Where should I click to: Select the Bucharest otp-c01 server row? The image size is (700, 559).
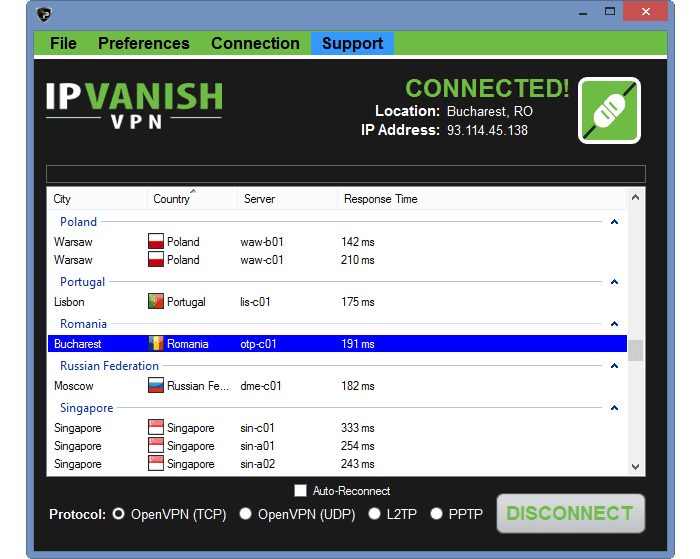click(x=337, y=343)
